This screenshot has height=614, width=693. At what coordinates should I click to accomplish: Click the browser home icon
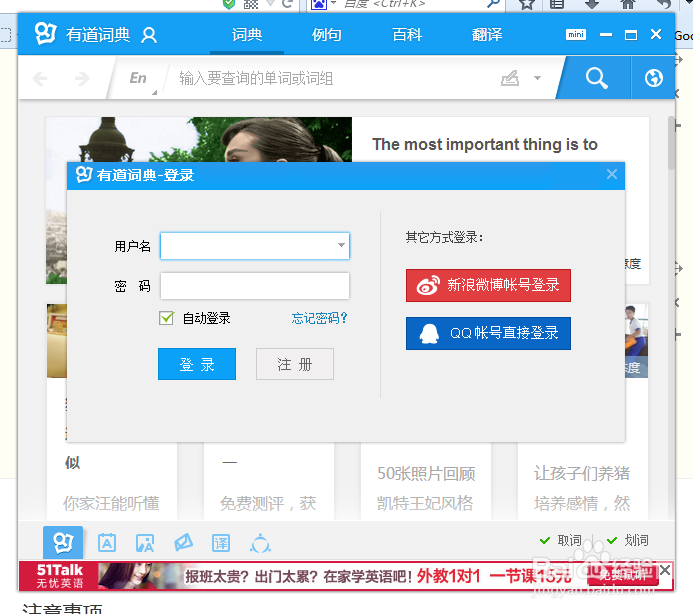click(x=628, y=4)
